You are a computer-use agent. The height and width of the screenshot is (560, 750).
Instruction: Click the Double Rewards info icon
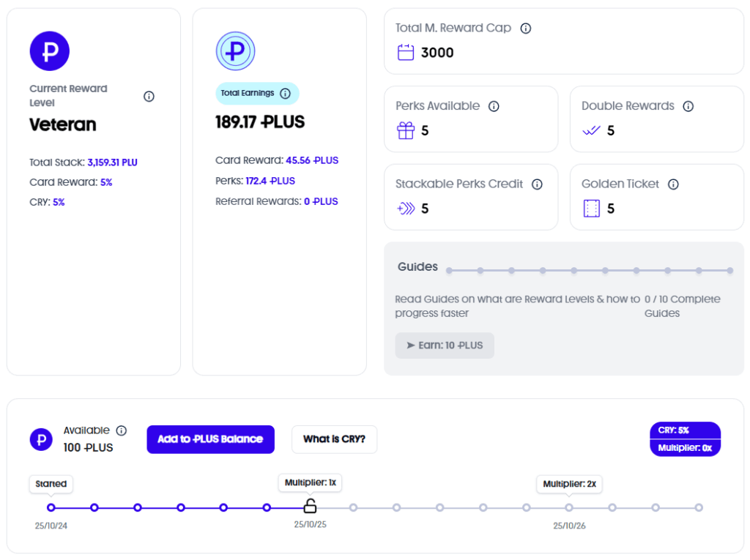(688, 106)
